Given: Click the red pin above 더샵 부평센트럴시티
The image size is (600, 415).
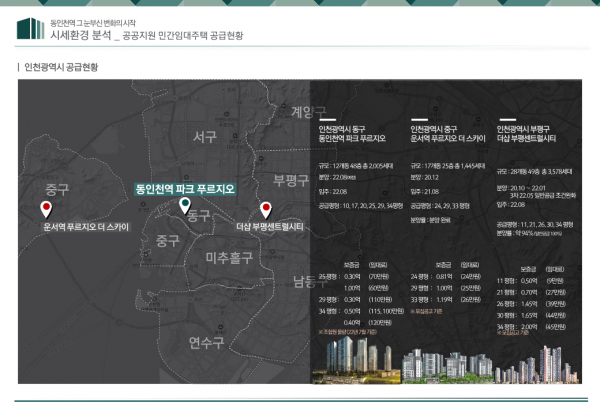Looking at the screenshot, I should [x=266, y=209].
